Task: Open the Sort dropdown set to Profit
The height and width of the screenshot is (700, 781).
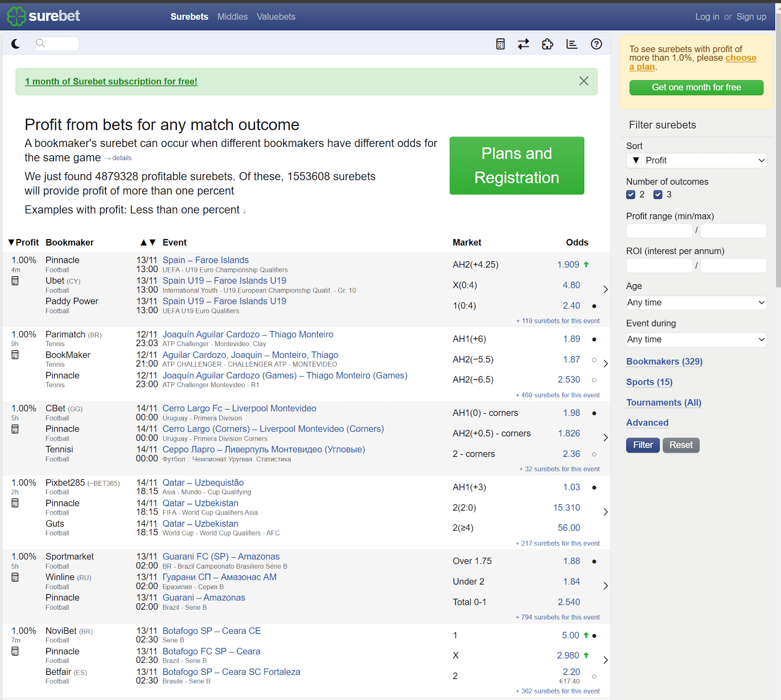Action: coord(696,160)
